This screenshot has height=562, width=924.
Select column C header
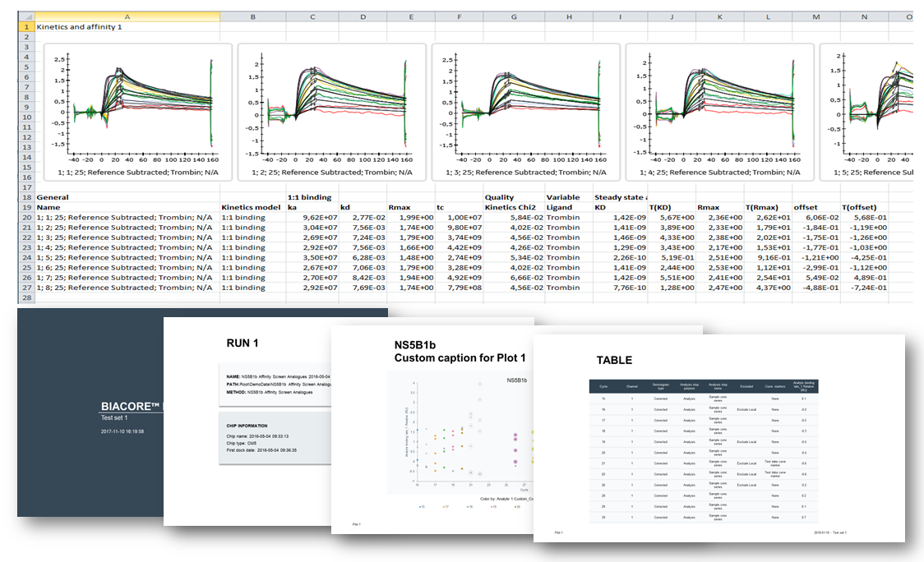[312, 16]
